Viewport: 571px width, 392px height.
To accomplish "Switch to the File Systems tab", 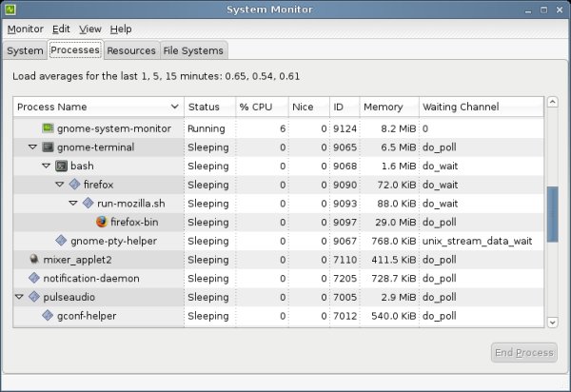I will coord(193,50).
